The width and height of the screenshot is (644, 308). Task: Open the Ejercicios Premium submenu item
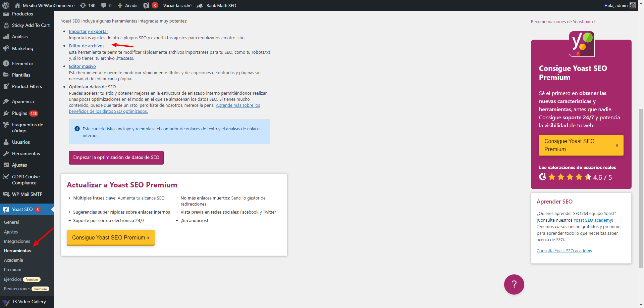pos(22,279)
